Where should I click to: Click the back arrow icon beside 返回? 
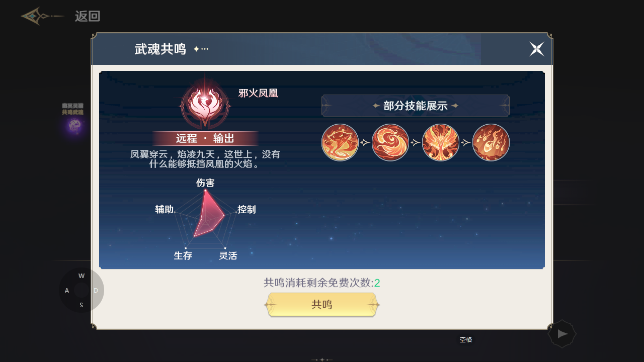[42, 16]
